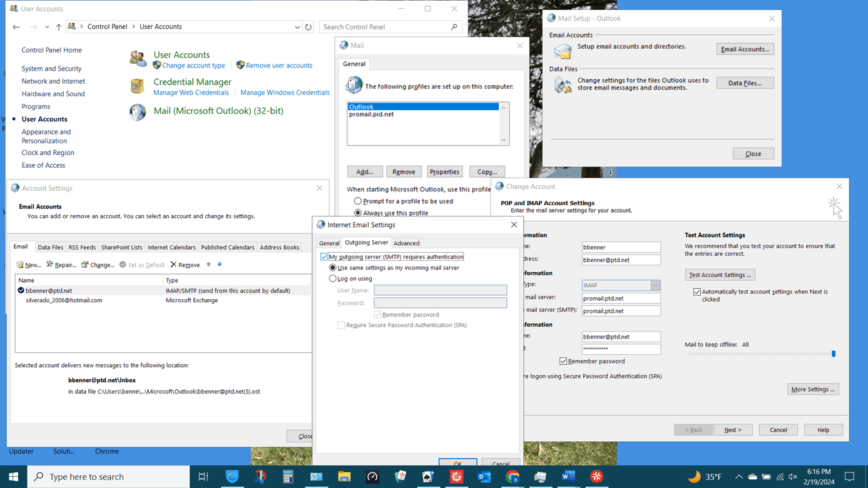The width and height of the screenshot is (868, 488).
Task: Open the account type IMAP dropdown
Action: [x=655, y=285]
